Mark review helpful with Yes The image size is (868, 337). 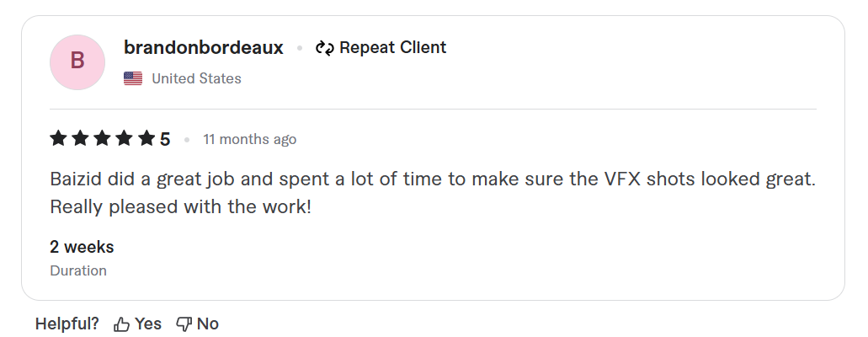click(x=137, y=324)
